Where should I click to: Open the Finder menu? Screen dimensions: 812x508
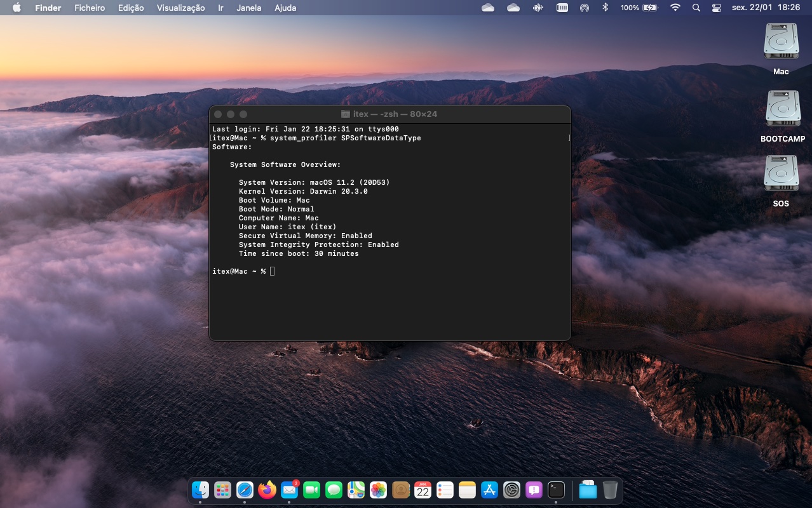pos(48,8)
